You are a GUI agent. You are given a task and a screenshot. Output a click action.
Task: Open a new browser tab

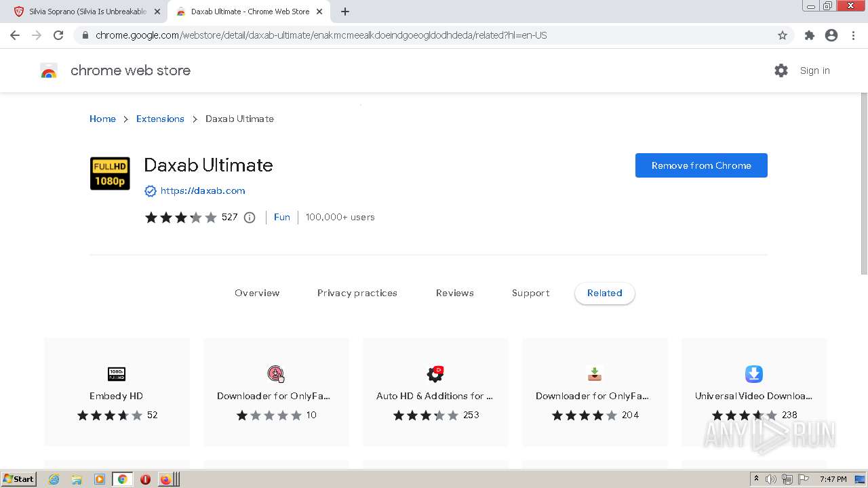345,12
